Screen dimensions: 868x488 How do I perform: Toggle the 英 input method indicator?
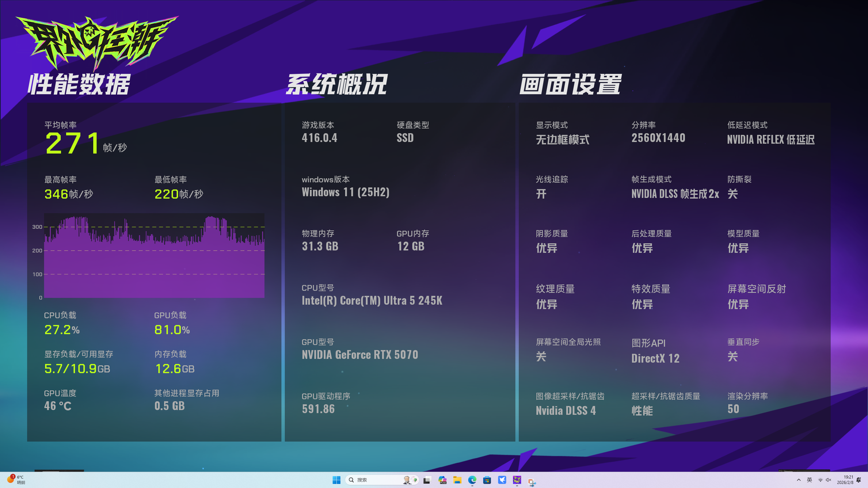pyautogui.click(x=810, y=480)
